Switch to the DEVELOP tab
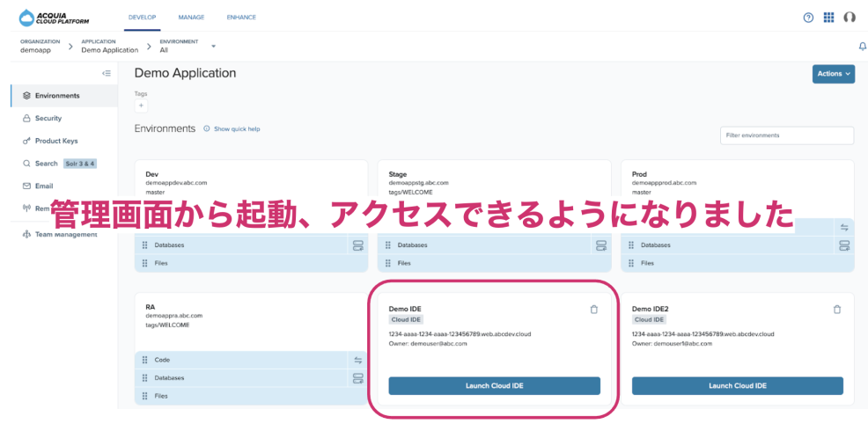The image size is (868, 438). click(x=143, y=18)
